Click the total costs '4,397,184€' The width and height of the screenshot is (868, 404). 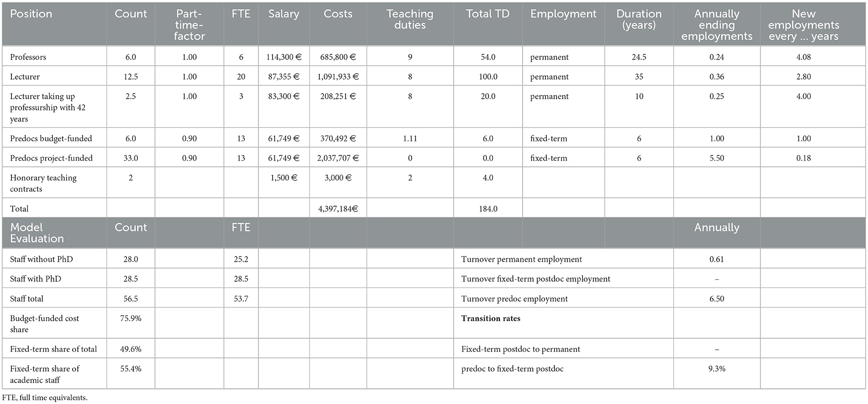pyautogui.click(x=338, y=209)
